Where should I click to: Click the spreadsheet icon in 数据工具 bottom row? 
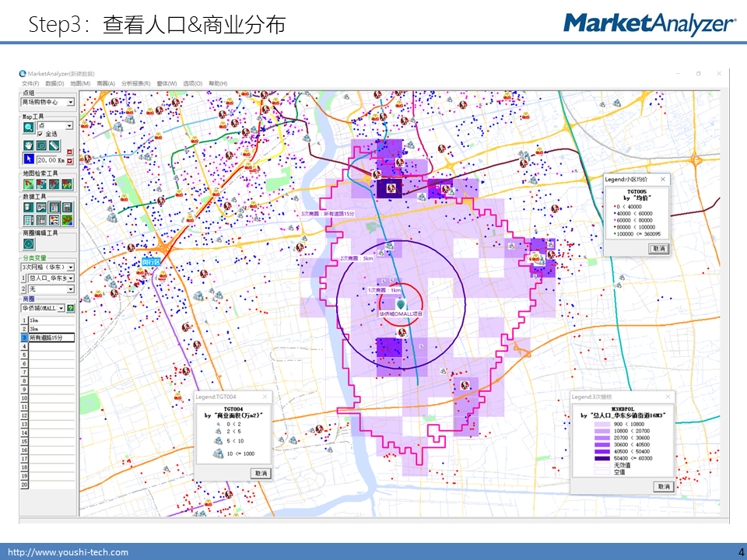point(41,220)
